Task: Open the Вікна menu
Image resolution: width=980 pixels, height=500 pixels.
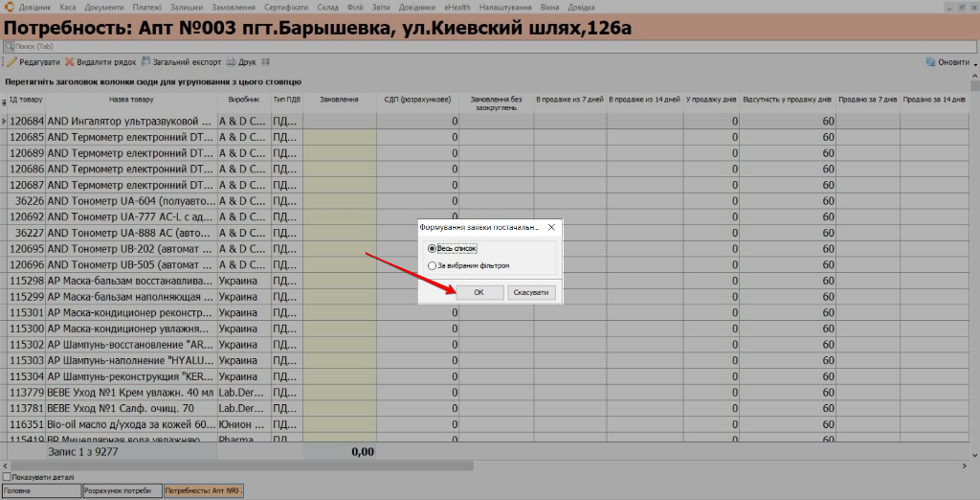Action: [x=550, y=7]
